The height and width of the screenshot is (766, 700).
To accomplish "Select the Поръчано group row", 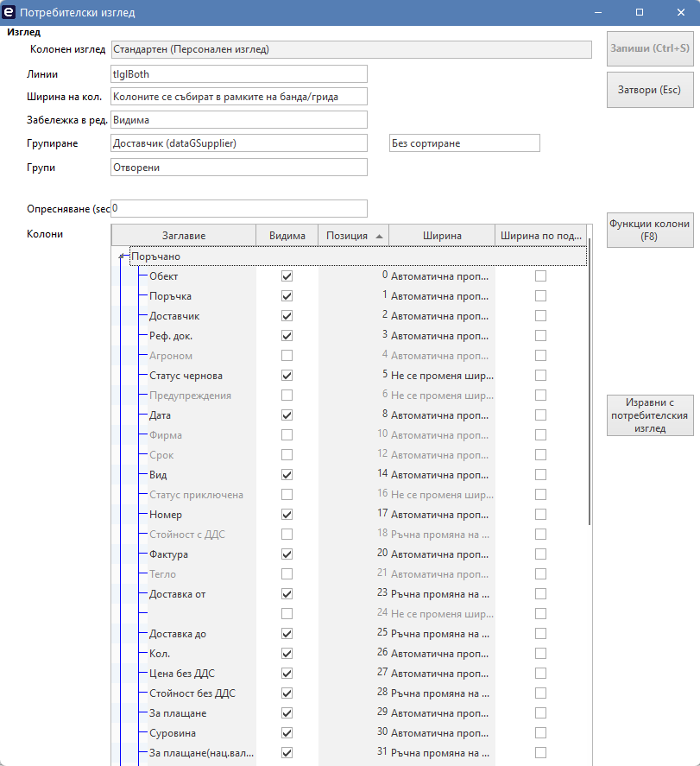I will [x=358, y=256].
